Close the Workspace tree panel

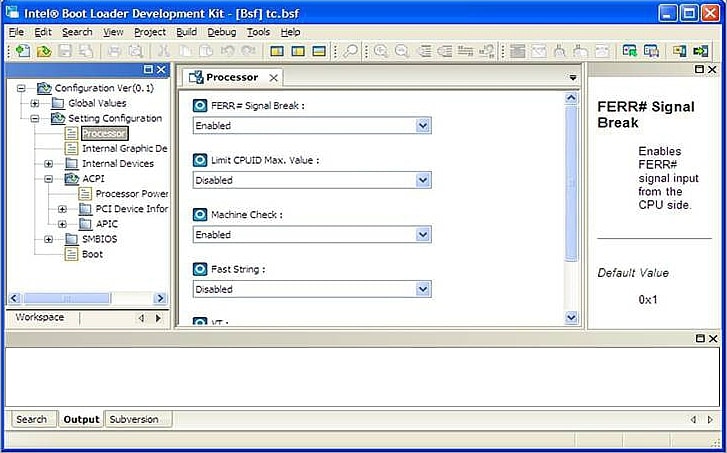(161, 70)
